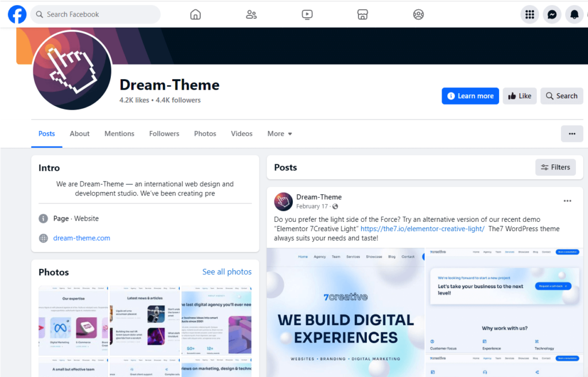Viewport: 588px width, 377px height.
Task: Expand the More dropdown
Action: pos(280,134)
